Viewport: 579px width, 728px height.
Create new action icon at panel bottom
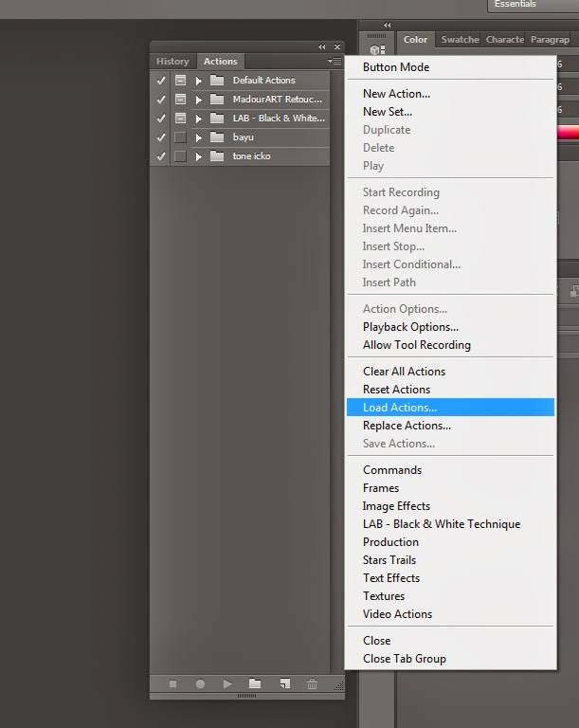(x=284, y=683)
